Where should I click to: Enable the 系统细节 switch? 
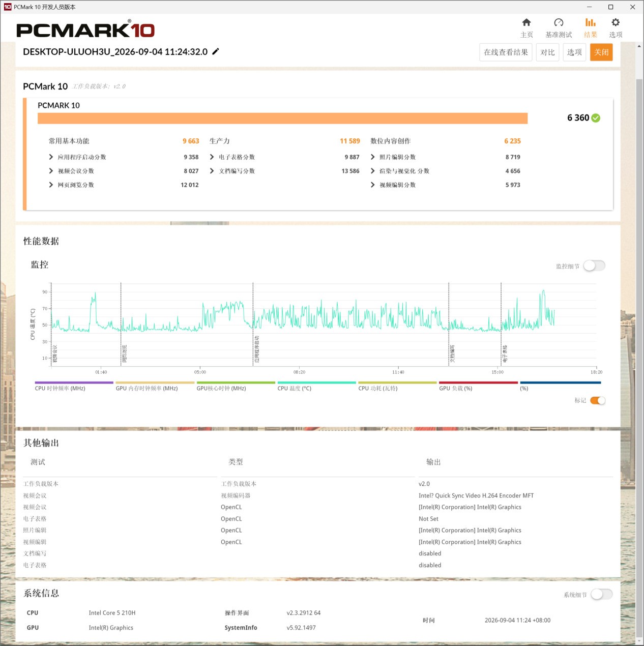point(601,594)
